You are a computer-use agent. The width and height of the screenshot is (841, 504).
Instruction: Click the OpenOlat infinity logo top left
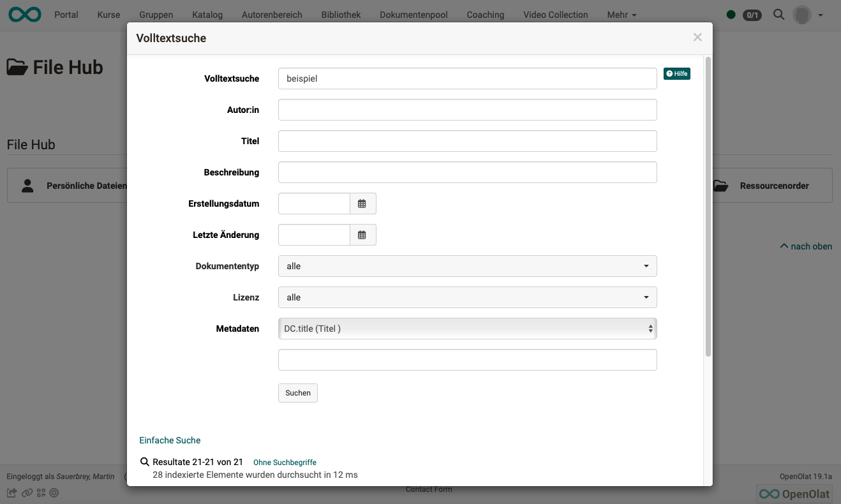pos(24,13)
